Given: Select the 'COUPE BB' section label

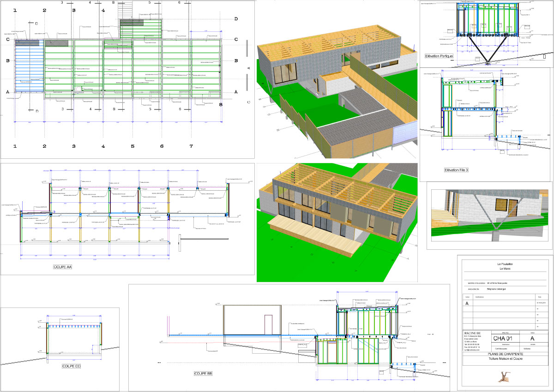Looking at the screenshot, I should coord(203,374).
